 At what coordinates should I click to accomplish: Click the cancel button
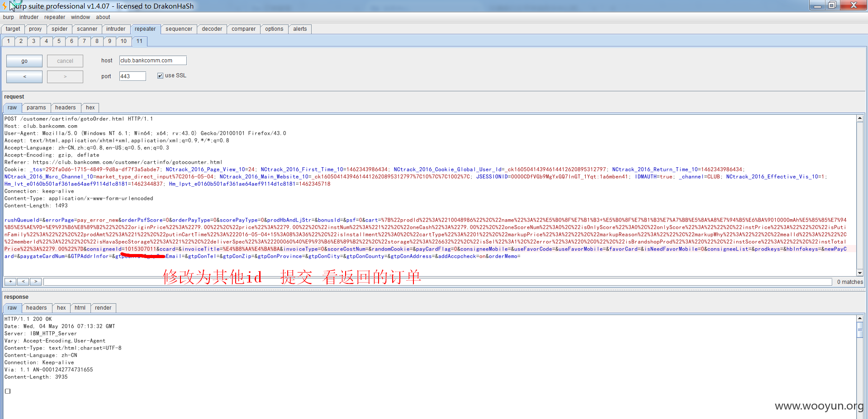pyautogui.click(x=65, y=61)
